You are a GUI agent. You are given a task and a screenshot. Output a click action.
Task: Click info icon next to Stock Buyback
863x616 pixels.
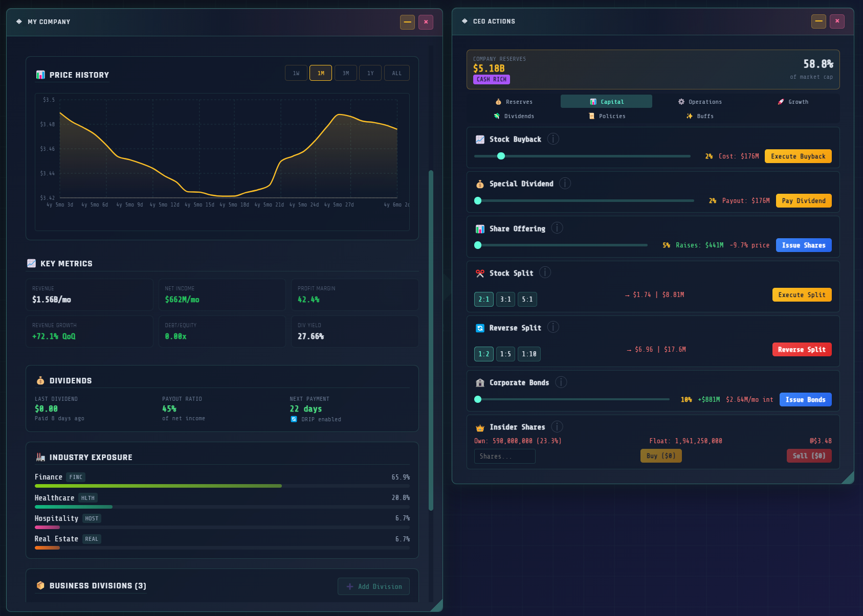pyautogui.click(x=553, y=139)
